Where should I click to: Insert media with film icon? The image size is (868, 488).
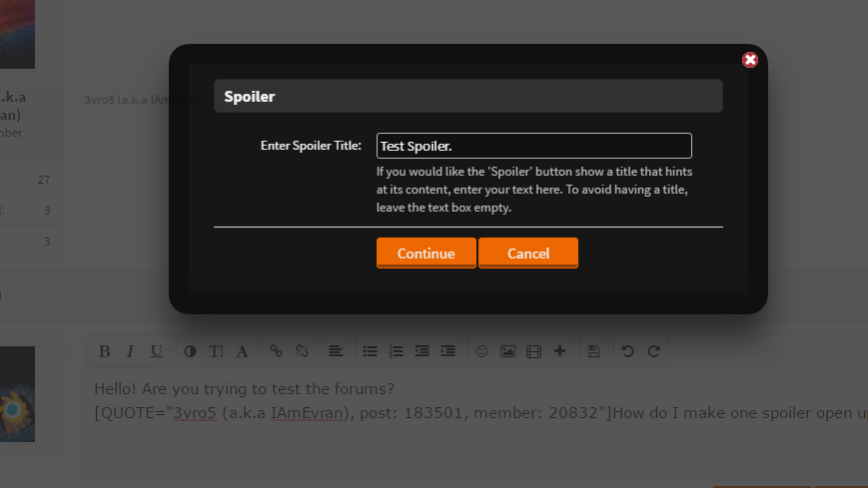click(x=533, y=351)
